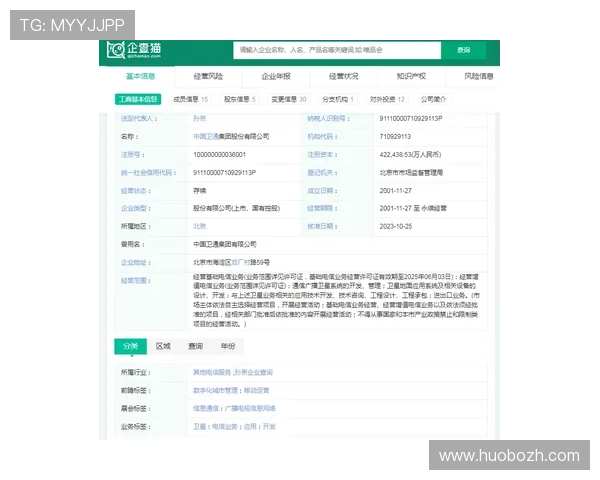Open the 风险信息 tab
This screenshot has height=480, width=600.
(479, 76)
